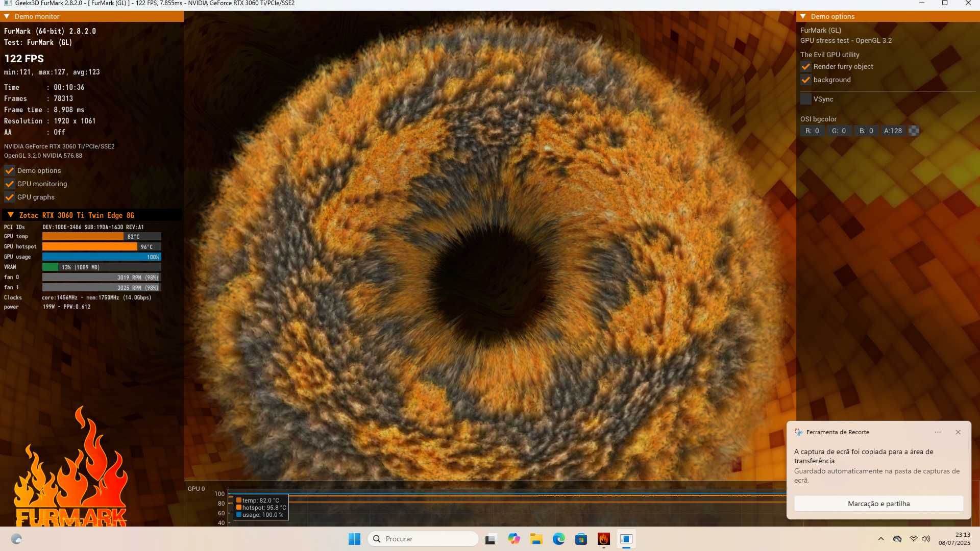The width and height of the screenshot is (980, 551).
Task: Collapse the Zotac RTX 3060 Ti section
Action: (11, 215)
